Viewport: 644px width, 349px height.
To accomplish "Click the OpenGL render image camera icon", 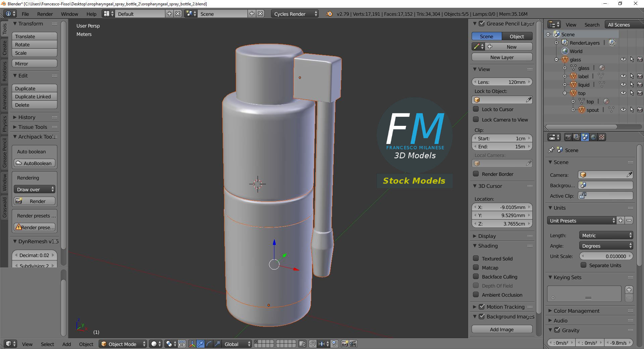I will [344, 344].
